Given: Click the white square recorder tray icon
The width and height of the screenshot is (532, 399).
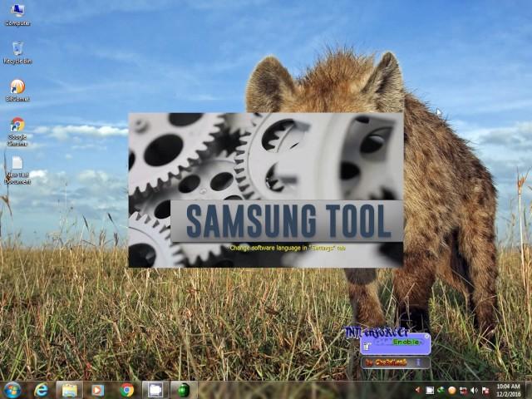Looking at the screenshot, I should coord(430,390).
